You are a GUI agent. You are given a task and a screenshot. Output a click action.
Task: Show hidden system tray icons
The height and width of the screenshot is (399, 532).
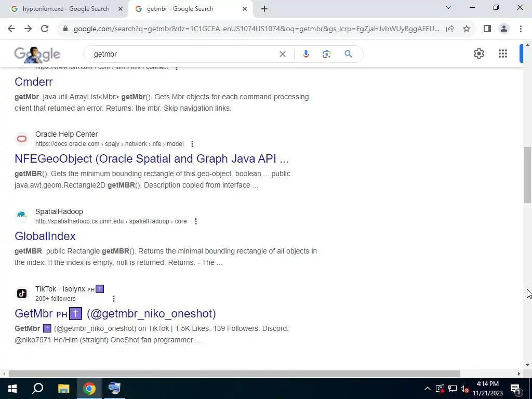click(428, 389)
